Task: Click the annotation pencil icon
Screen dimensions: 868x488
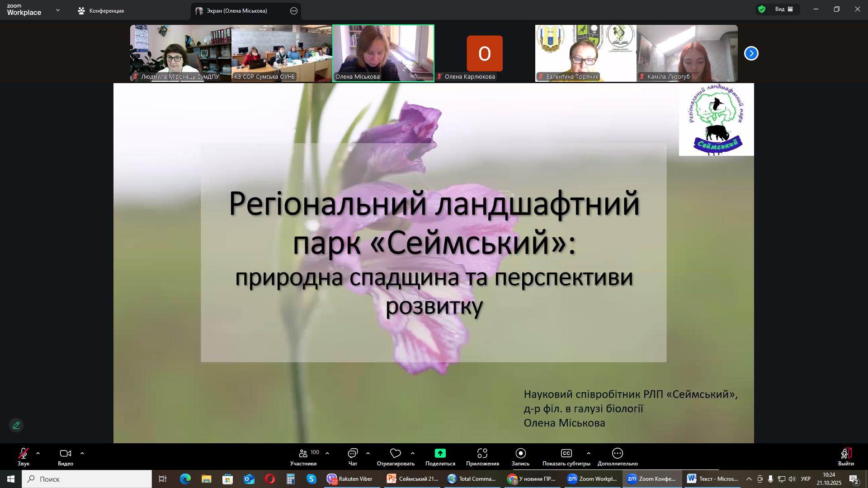Action: [16, 425]
